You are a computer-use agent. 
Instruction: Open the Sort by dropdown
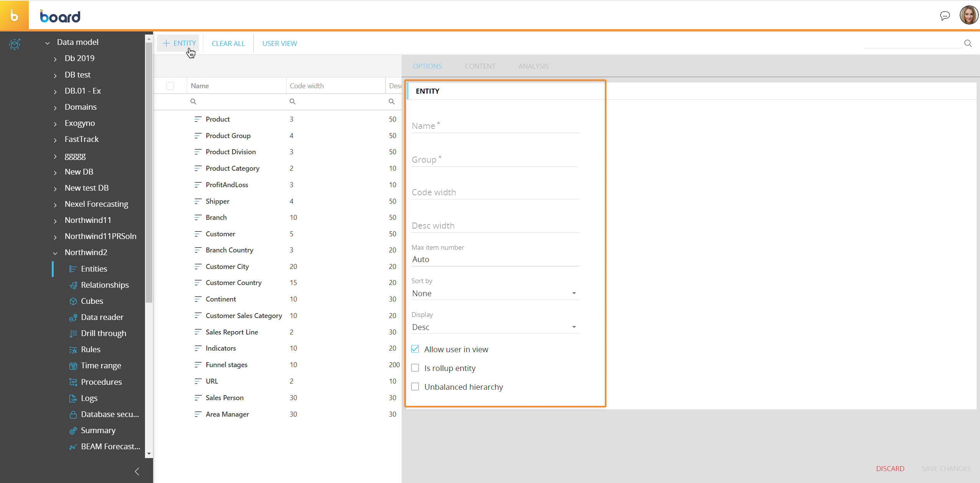point(495,293)
